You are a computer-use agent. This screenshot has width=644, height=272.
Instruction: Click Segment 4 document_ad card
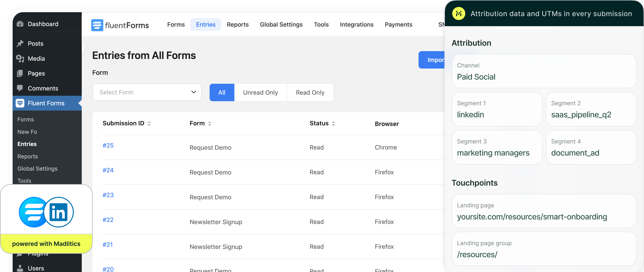pos(591,147)
